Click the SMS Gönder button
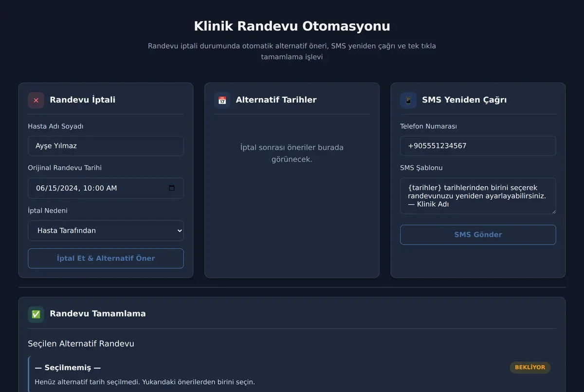This screenshot has height=392, width=584. (478, 234)
